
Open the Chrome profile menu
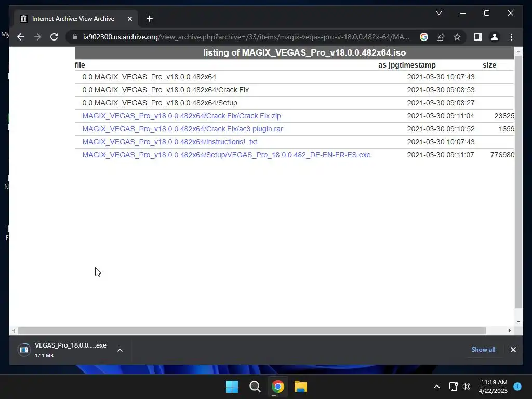point(495,37)
